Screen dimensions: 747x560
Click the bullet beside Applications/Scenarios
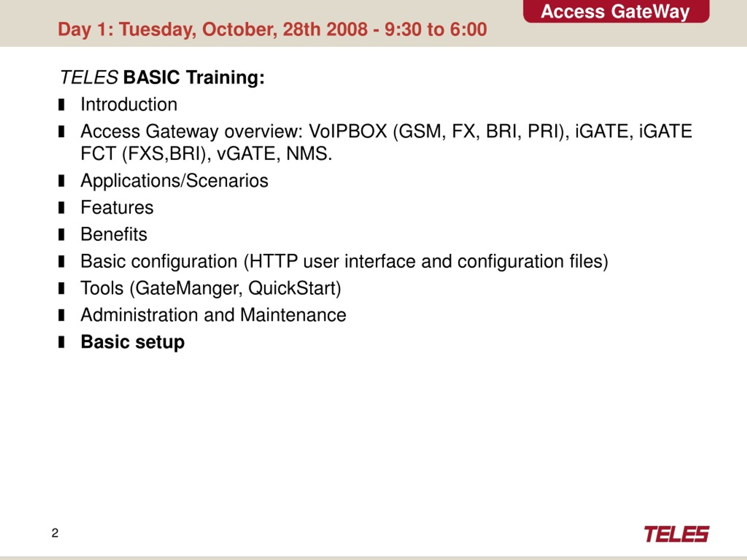[x=61, y=181]
